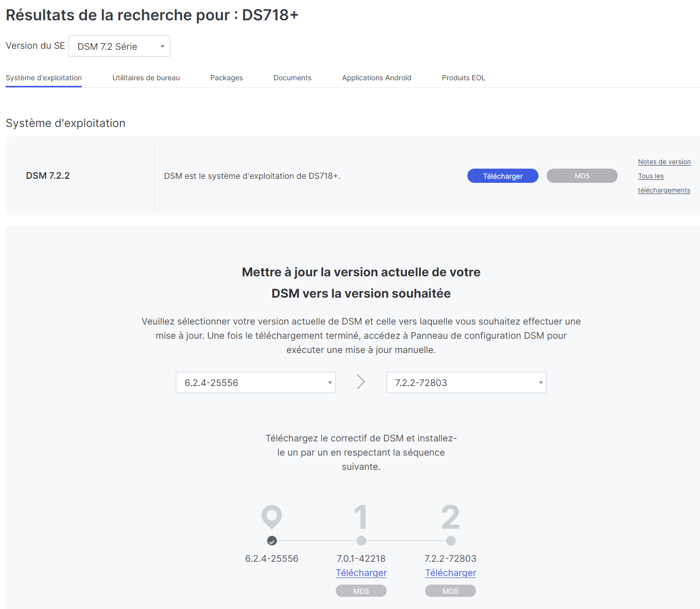Switch to Utilitaires de bureau tab
The height and width of the screenshot is (609, 700).
tap(146, 78)
